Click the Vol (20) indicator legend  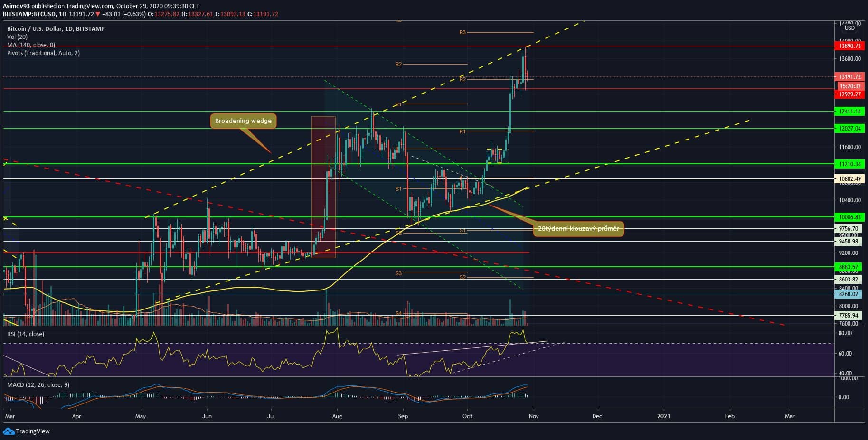(x=17, y=37)
